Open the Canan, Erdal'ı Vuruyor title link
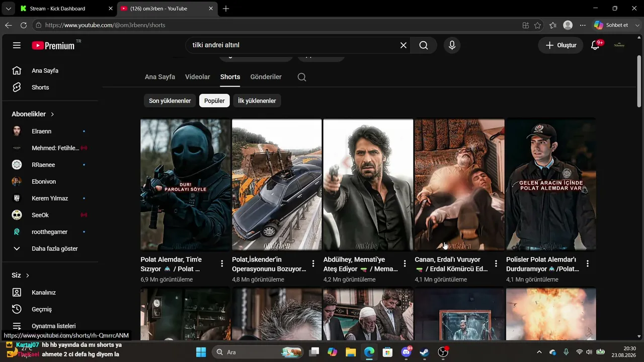Screen dimensions: 644x362 [x=451, y=264]
